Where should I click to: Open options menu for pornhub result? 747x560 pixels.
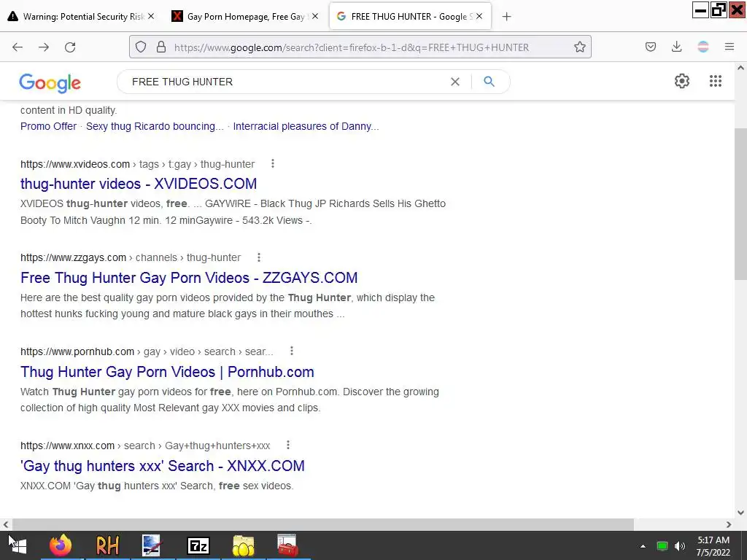[x=292, y=351]
